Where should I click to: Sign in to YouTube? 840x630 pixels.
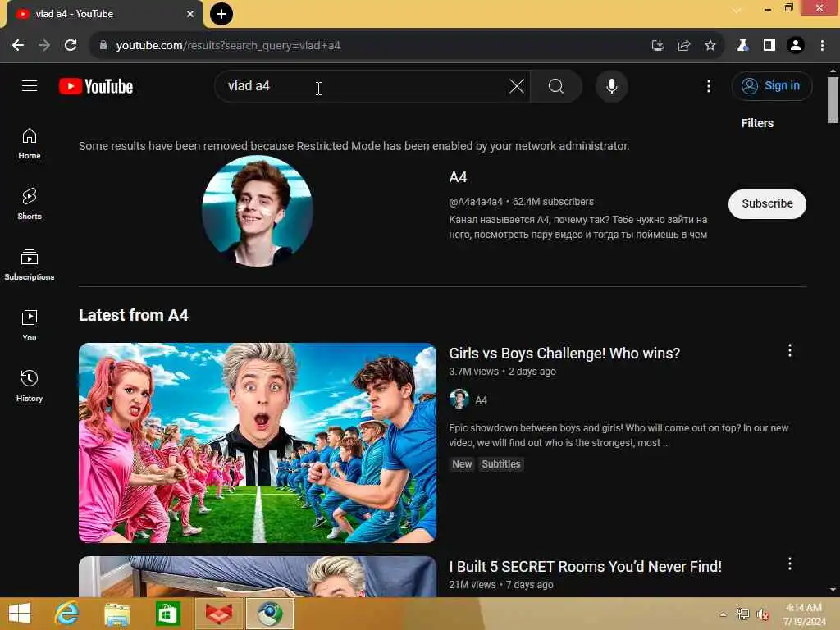[x=771, y=85]
